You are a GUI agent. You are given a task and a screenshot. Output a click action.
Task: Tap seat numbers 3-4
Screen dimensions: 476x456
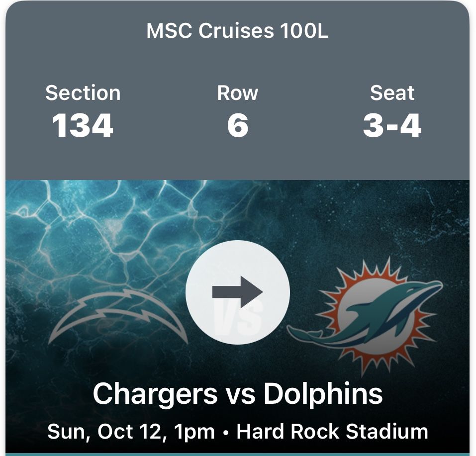pyautogui.click(x=392, y=125)
